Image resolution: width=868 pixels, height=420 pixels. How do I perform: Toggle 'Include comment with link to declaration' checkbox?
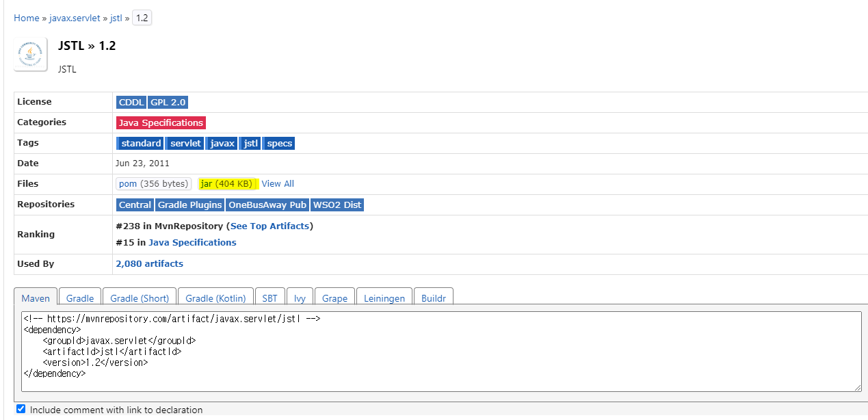pos(21,409)
